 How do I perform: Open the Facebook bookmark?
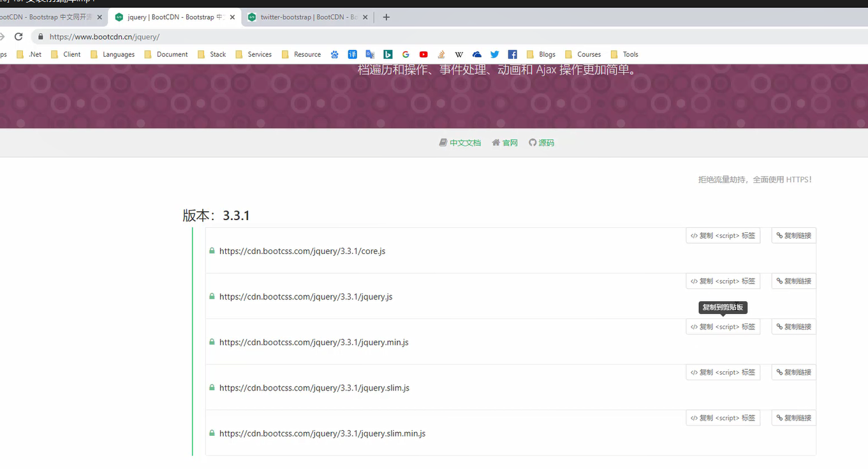512,54
